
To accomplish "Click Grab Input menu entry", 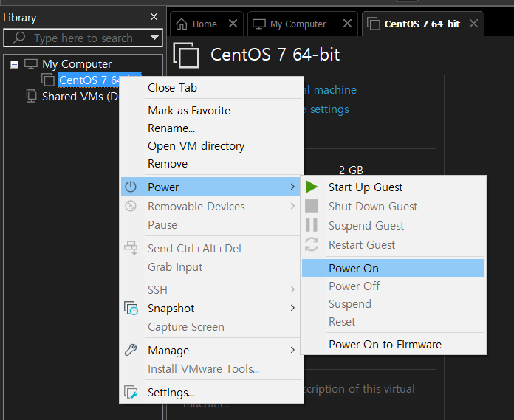I will click(x=211, y=267).
